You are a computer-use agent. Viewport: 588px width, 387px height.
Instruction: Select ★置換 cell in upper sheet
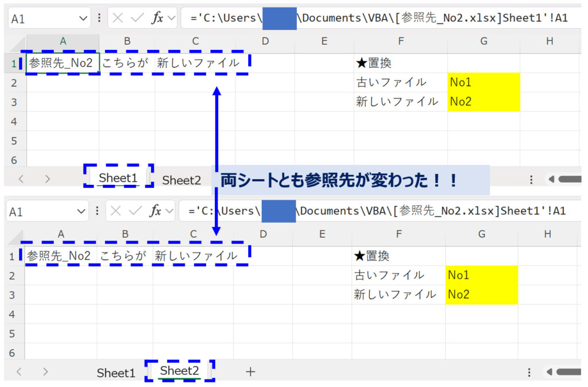pos(401,63)
